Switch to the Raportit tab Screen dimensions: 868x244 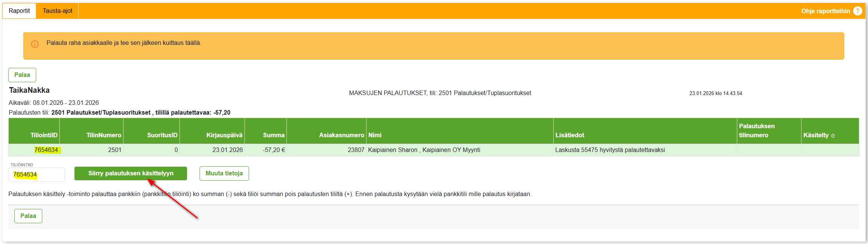coord(19,11)
